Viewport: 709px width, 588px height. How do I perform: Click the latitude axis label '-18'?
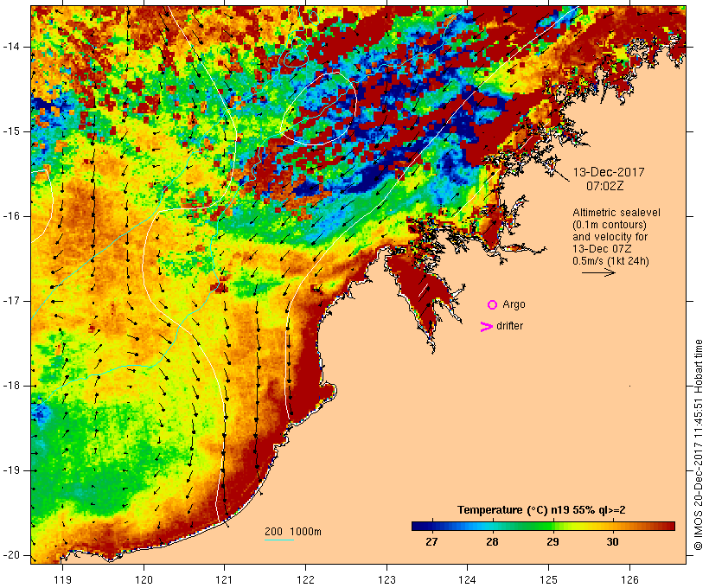(11, 386)
